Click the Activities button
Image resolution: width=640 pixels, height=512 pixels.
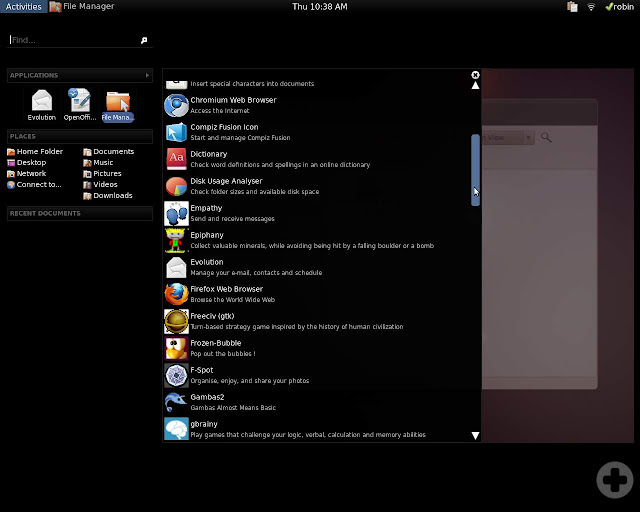(24, 7)
